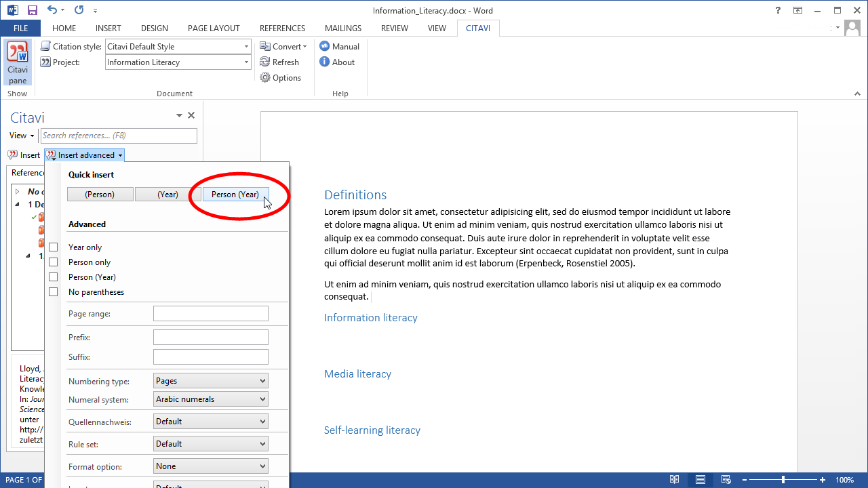Open the Undo history dropdown arrow

(x=63, y=11)
